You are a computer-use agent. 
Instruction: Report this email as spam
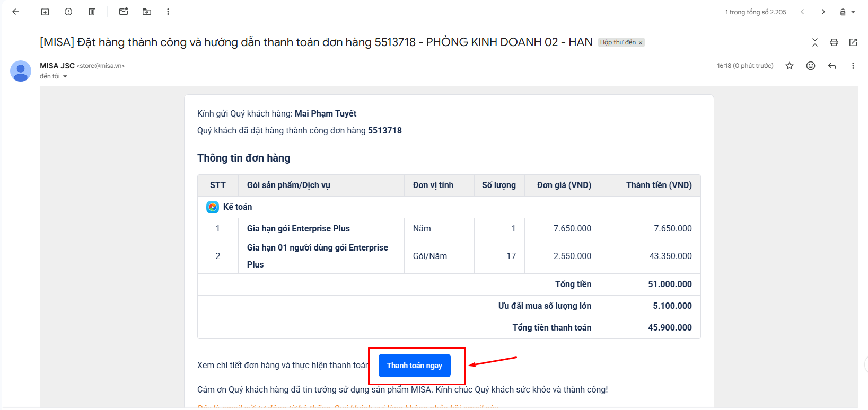[68, 12]
